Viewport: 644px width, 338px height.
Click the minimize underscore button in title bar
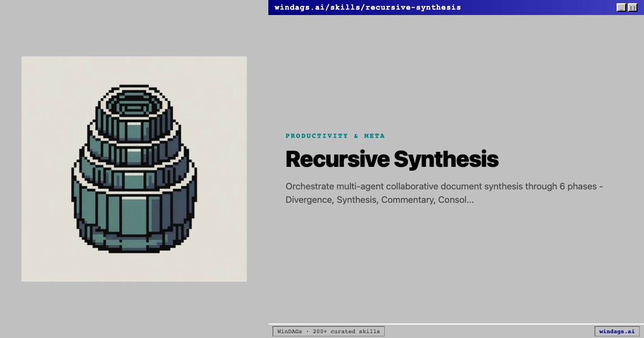(621, 8)
